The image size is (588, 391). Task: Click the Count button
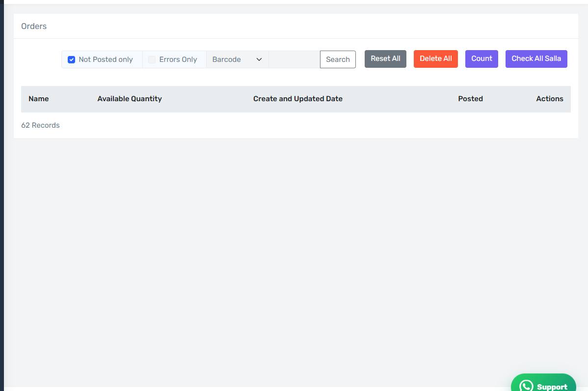pyautogui.click(x=481, y=59)
